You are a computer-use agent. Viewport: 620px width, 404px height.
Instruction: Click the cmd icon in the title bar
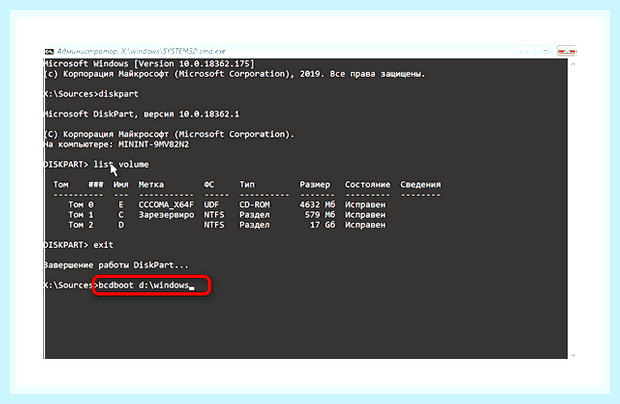(x=49, y=51)
